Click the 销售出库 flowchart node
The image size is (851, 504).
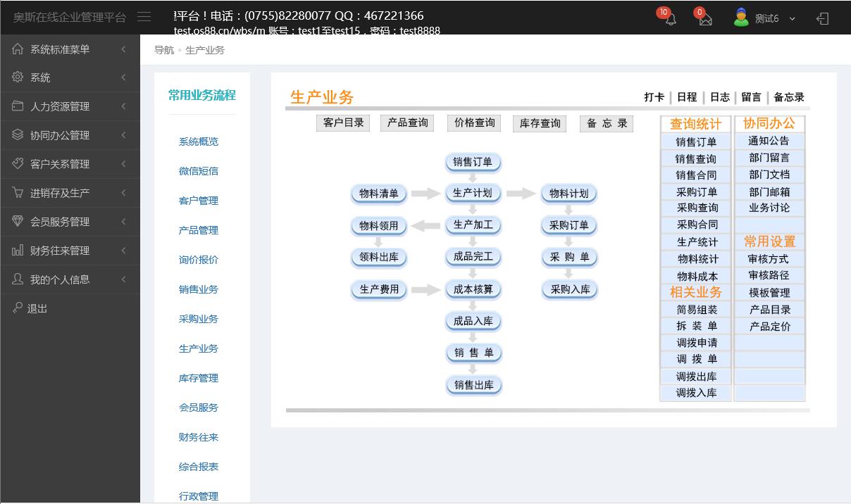pyautogui.click(x=474, y=385)
